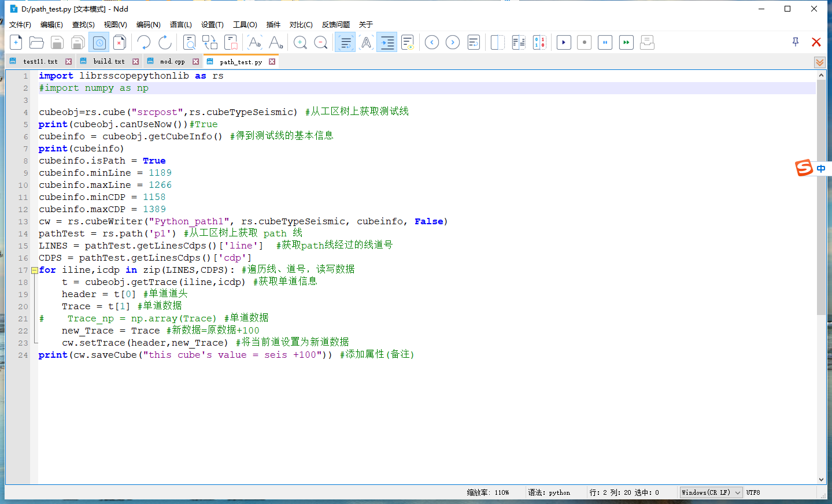
Task: Click the save all files icon
Action: pos(78,42)
